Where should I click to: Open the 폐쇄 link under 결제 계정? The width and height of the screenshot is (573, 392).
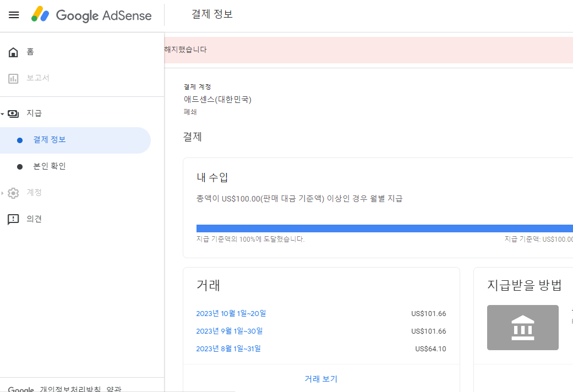(189, 112)
